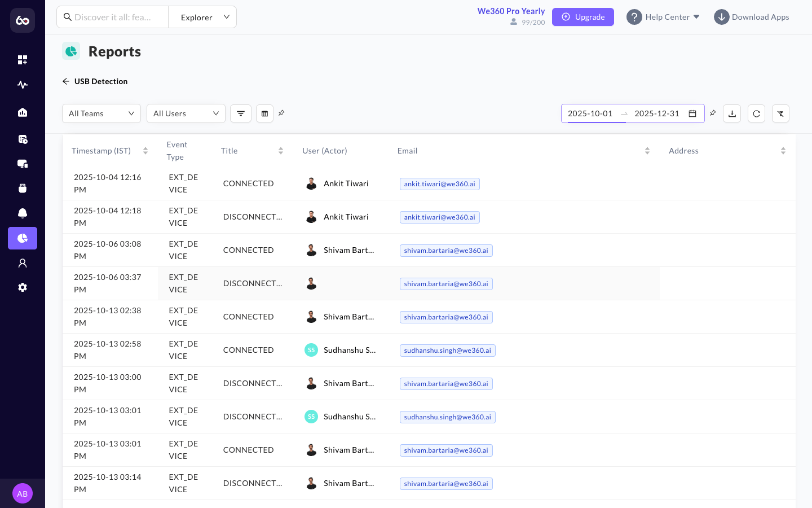This screenshot has width=812, height=508.
Task: Expand the Explorer selector
Action: point(202,17)
